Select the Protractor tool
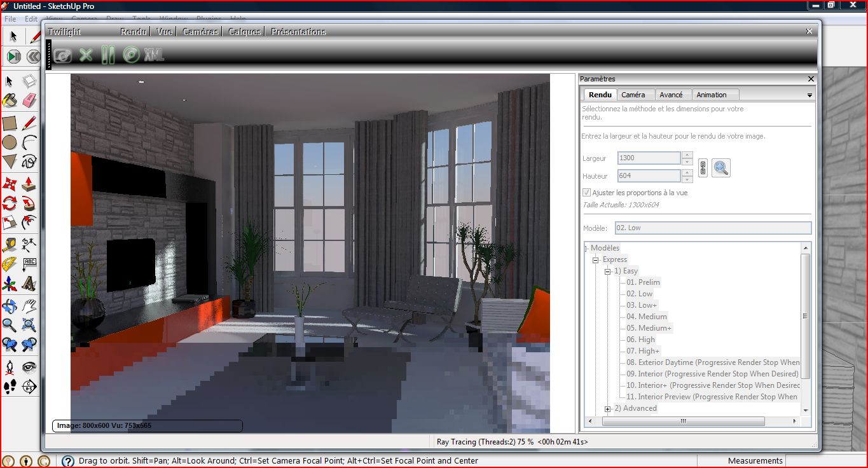The width and height of the screenshot is (868, 468). (x=10, y=264)
